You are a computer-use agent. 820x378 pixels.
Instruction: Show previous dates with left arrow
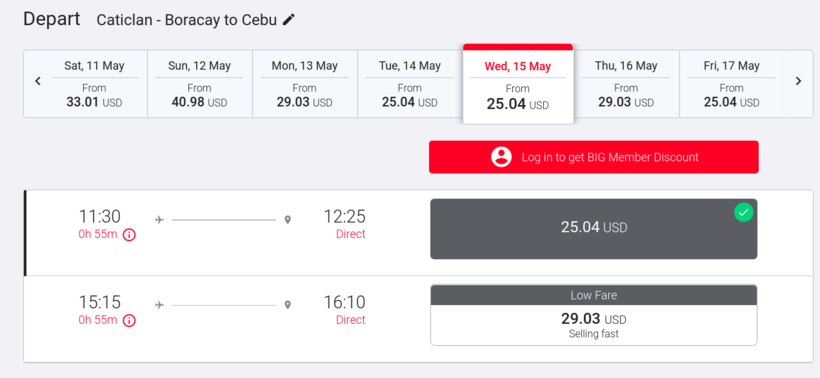click(x=38, y=81)
